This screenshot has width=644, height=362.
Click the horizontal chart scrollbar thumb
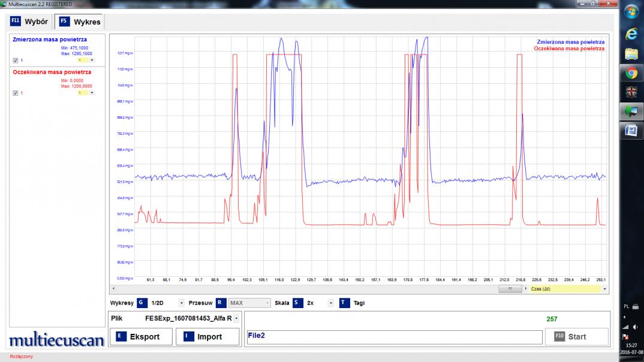click(510, 289)
